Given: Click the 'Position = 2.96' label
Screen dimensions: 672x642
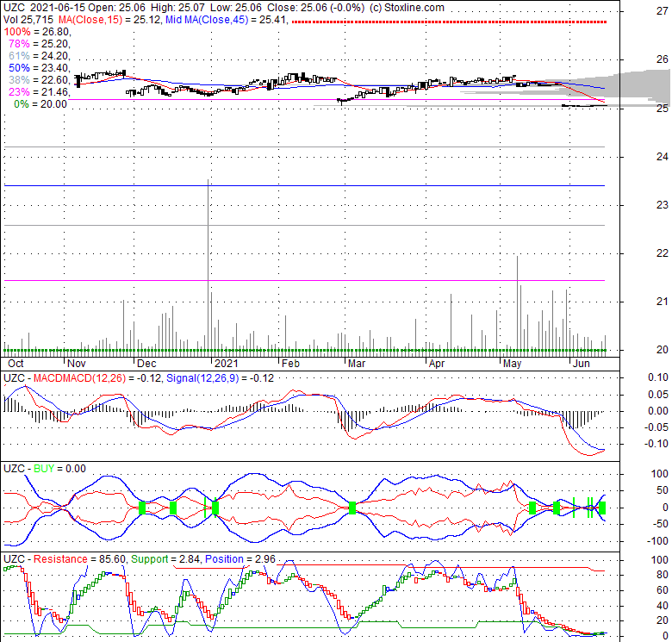Looking at the screenshot, I should (240, 559).
